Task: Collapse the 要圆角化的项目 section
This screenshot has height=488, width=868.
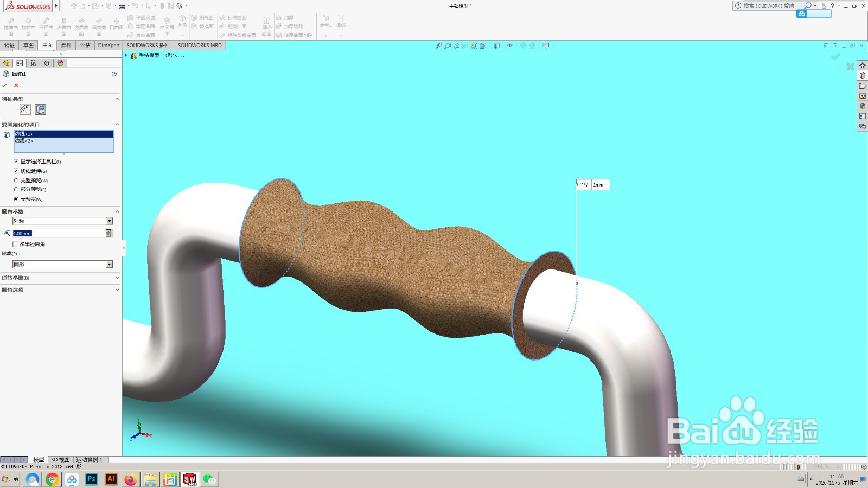Action: click(x=117, y=125)
